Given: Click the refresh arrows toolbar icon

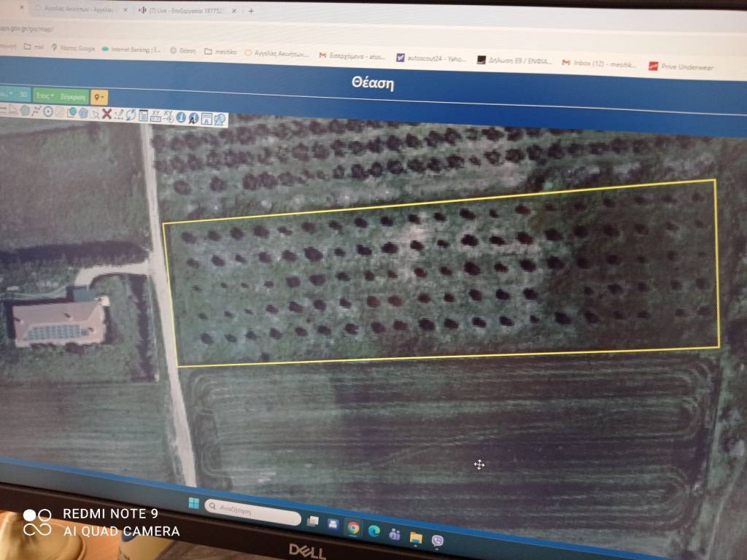Looking at the screenshot, I should 130,114.
